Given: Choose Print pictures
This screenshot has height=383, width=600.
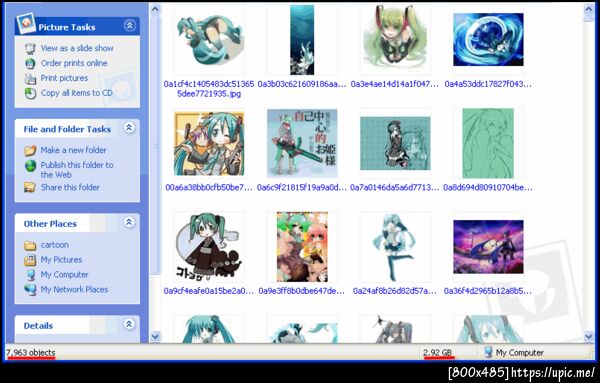Looking at the screenshot, I should tap(64, 78).
